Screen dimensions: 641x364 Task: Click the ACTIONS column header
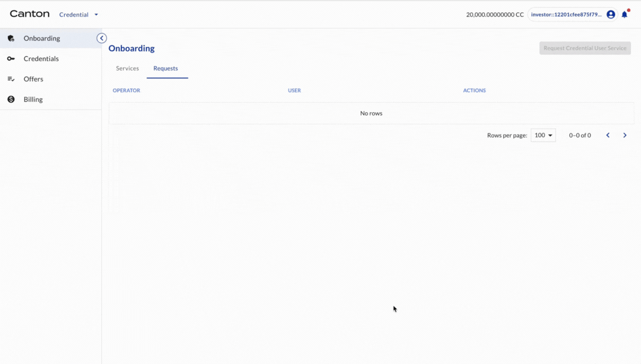coord(474,91)
